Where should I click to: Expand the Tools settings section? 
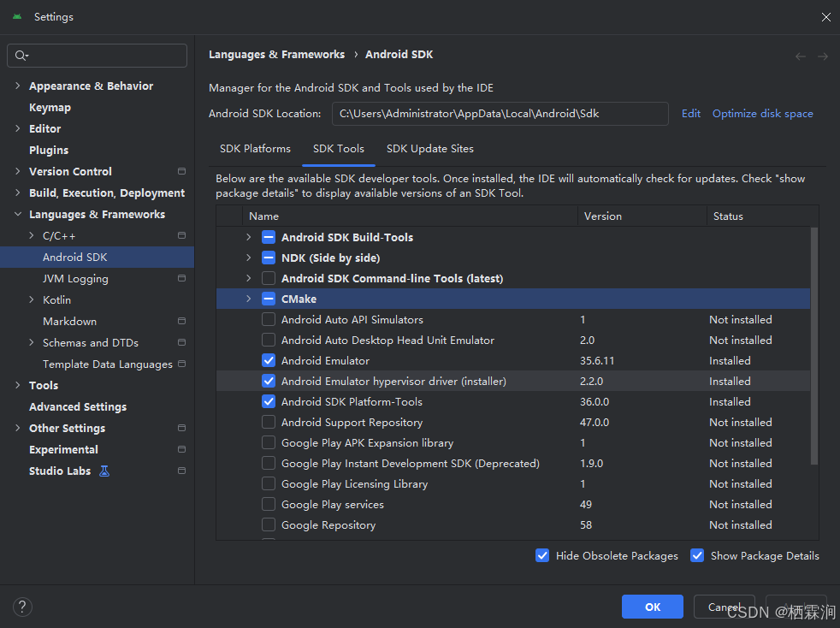coord(18,385)
